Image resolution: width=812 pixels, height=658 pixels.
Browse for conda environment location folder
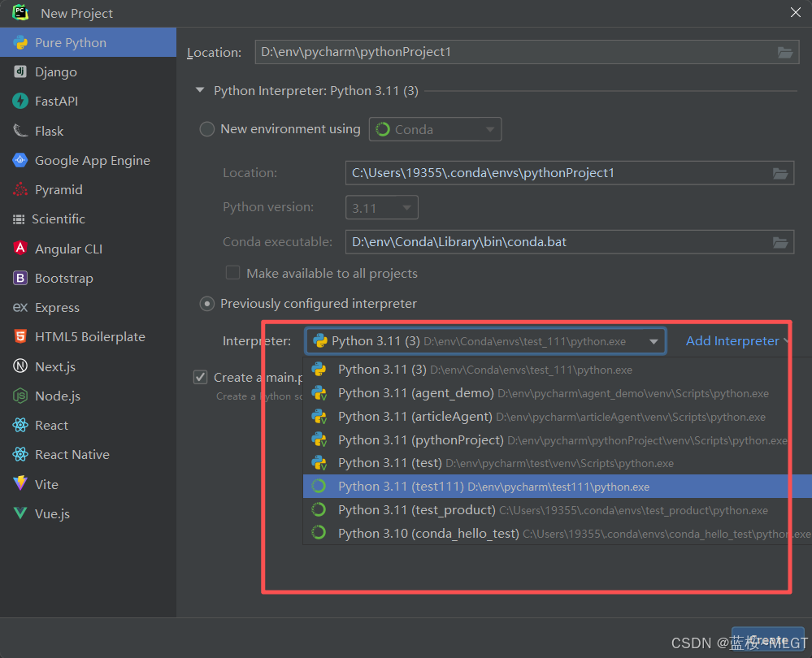click(779, 173)
